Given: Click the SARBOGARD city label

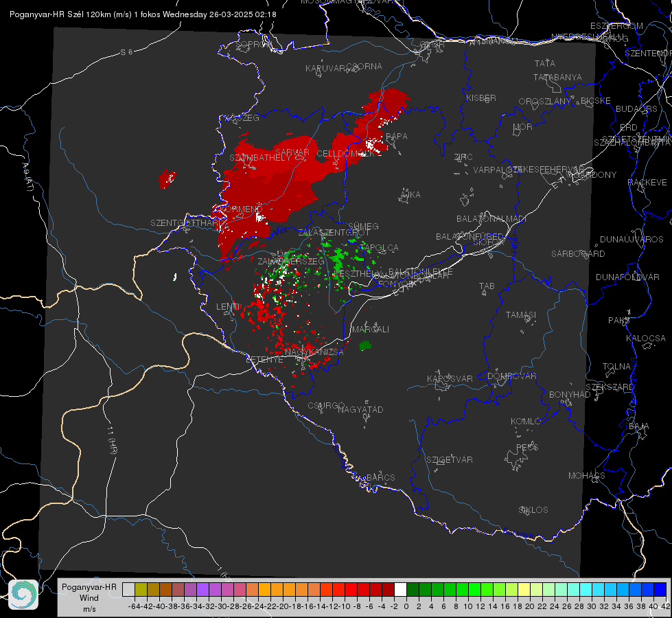Looking at the screenshot, I should (578, 253).
